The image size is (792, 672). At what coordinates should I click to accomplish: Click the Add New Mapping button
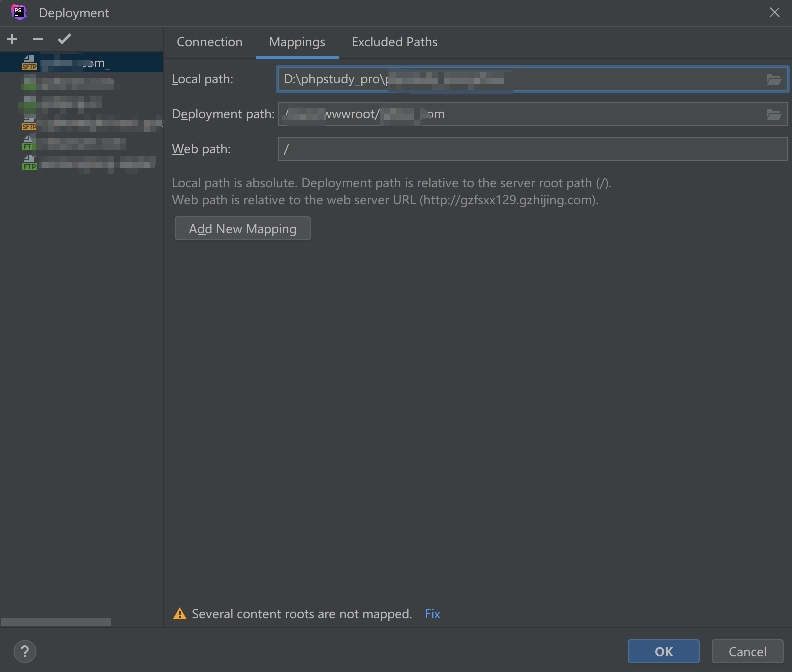[x=242, y=228]
